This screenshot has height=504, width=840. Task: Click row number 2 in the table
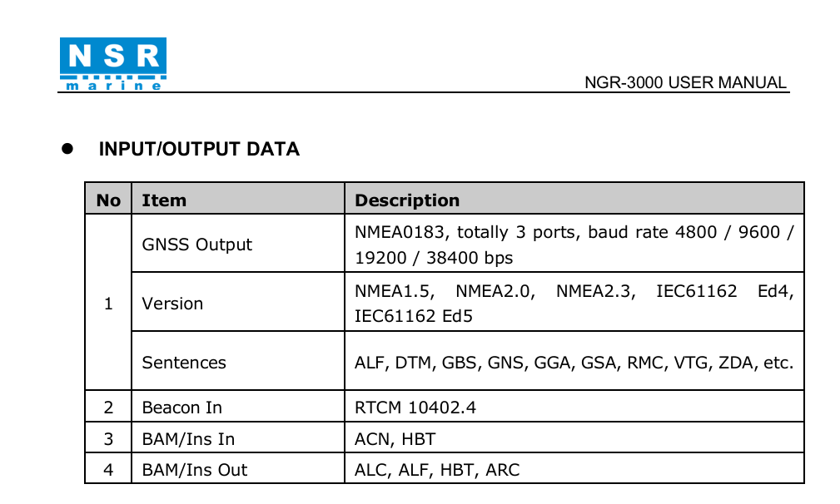pyautogui.click(x=108, y=408)
